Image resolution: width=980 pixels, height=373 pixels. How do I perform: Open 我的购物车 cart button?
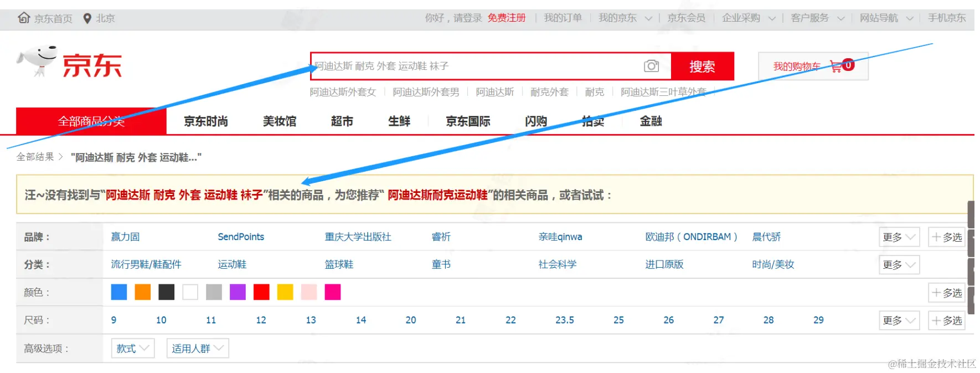click(x=813, y=67)
